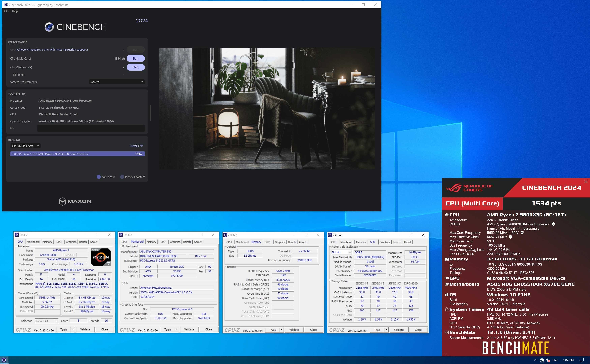Show hidden tray icons chevron
Viewport: 590px width, 364px height.
536,360
